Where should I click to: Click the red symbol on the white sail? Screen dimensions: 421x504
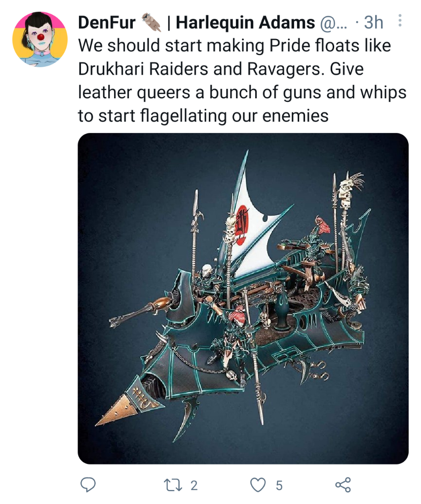tap(242, 223)
